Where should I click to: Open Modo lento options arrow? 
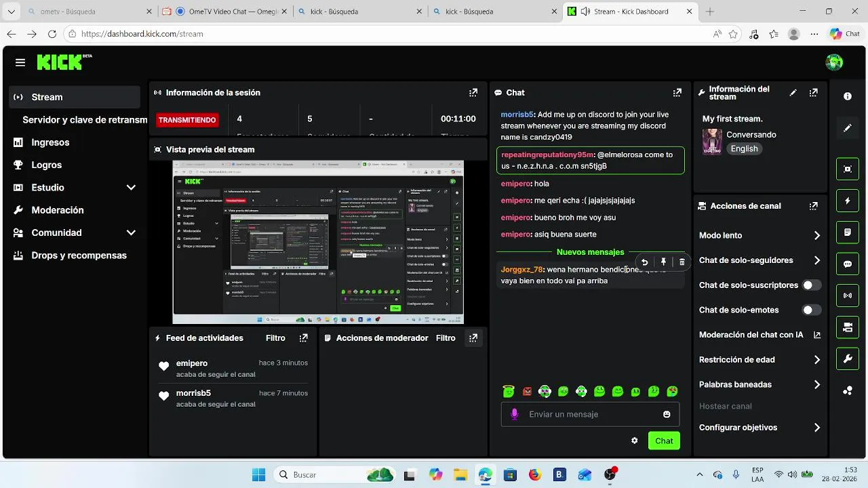pos(817,236)
